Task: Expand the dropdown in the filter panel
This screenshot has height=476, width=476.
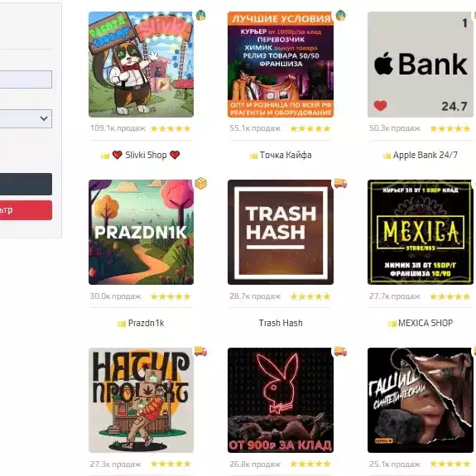Action: [x=26, y=118]
